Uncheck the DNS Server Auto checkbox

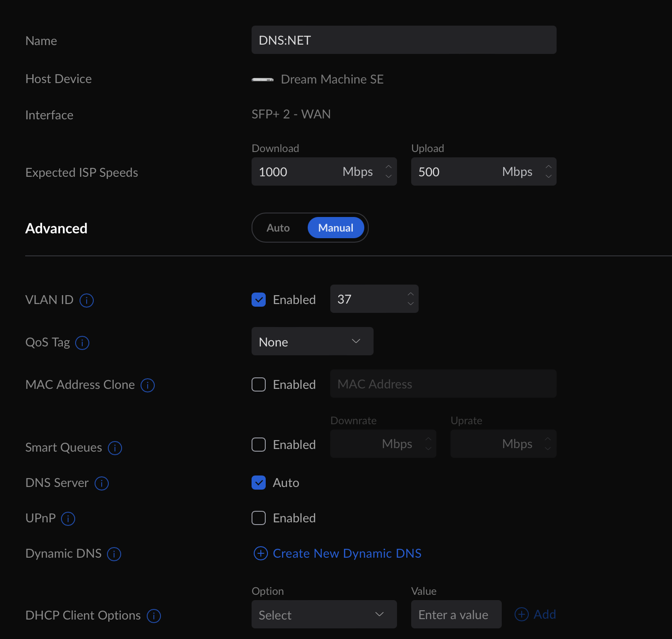pos(259,483)
